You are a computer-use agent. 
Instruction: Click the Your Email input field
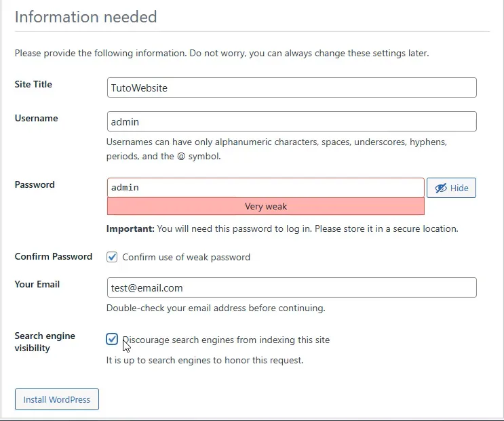pyautogui.click(x=292, y=287)
